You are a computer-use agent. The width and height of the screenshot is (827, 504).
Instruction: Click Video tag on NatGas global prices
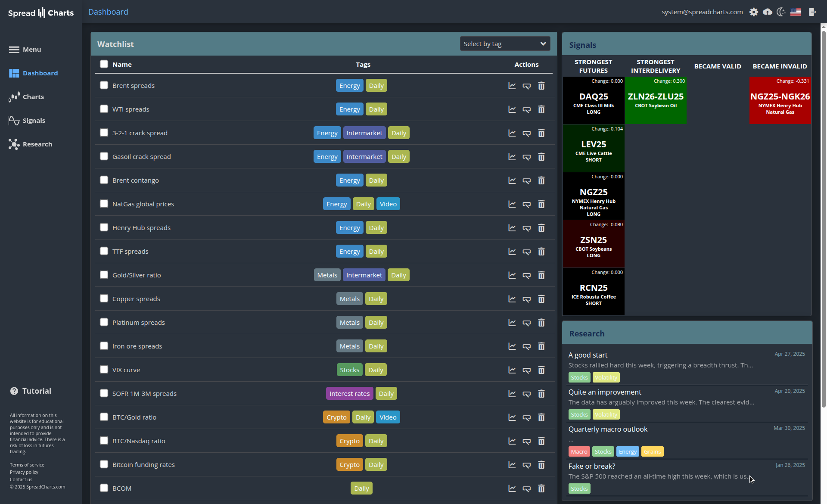(388, 204)
